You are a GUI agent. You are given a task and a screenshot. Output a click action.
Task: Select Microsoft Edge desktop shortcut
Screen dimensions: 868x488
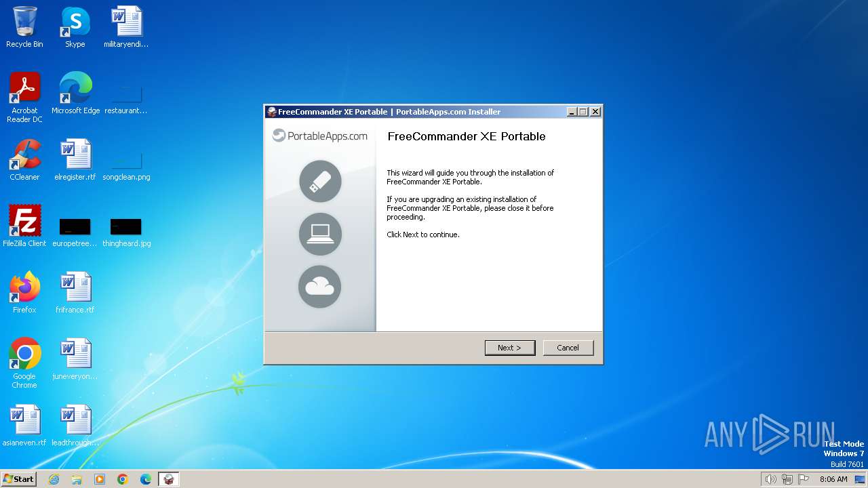[x=75, y=94]
